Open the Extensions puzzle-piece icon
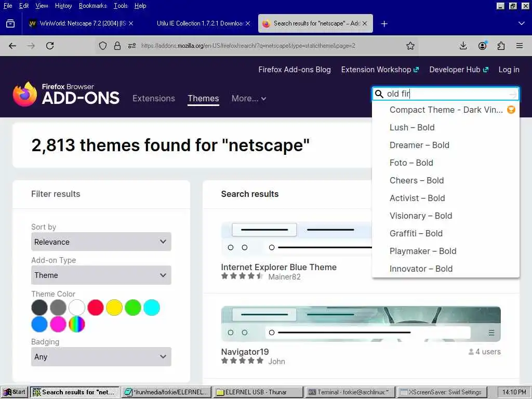Viewport: 532px width, 399px height. [x=501, y=46]
